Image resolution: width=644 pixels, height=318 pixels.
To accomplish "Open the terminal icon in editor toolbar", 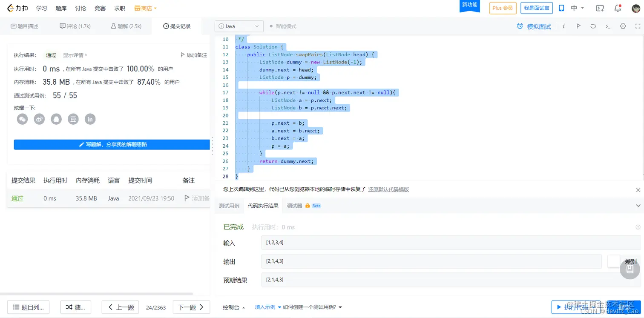I will pyautogui.click(x=608, y=26).
